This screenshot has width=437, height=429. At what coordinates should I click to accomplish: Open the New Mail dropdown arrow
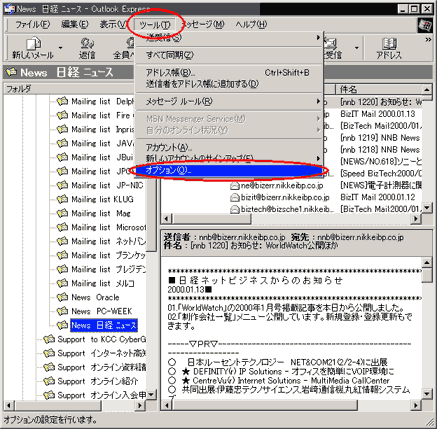click(x=60, y=48)
